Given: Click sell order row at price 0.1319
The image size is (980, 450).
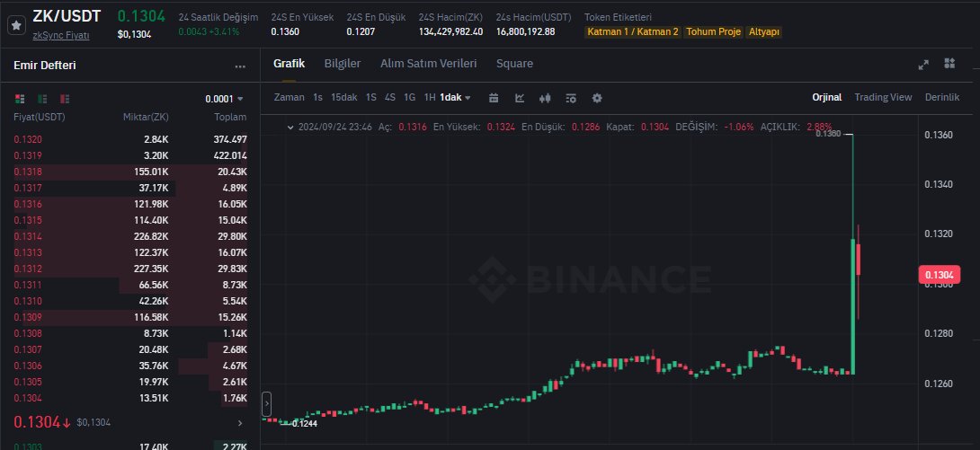Looking at the screenshot, I should click(x=130, y=155).
